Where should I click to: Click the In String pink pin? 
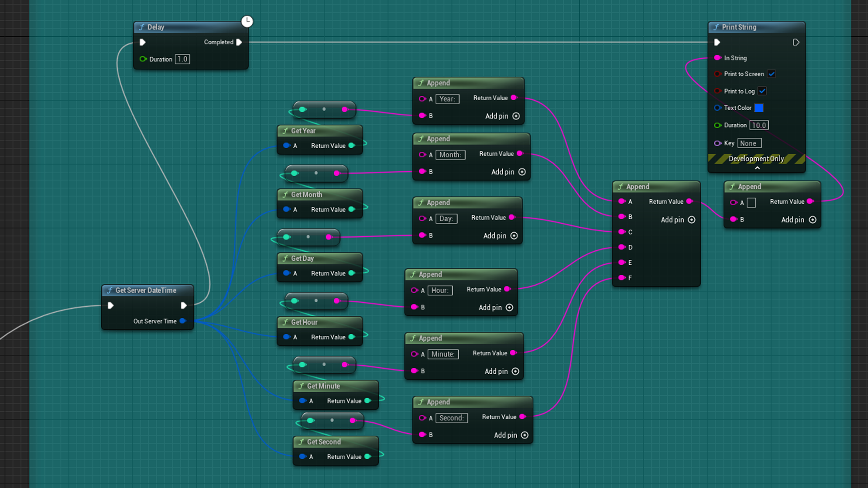(717, 58)
